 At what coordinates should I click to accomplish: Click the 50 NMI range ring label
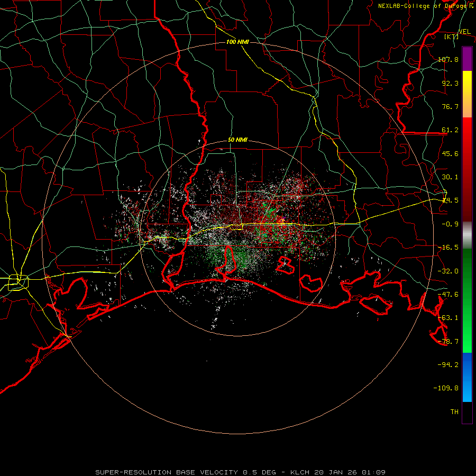point(237,140)
